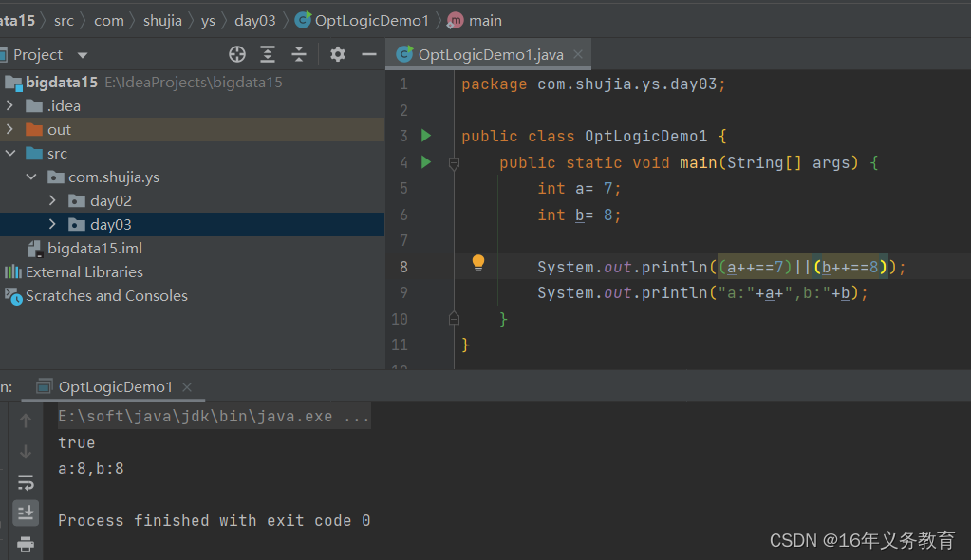Click 'Process finished with exit code 0'
971x560 pixels.
[x=215, y=520]
